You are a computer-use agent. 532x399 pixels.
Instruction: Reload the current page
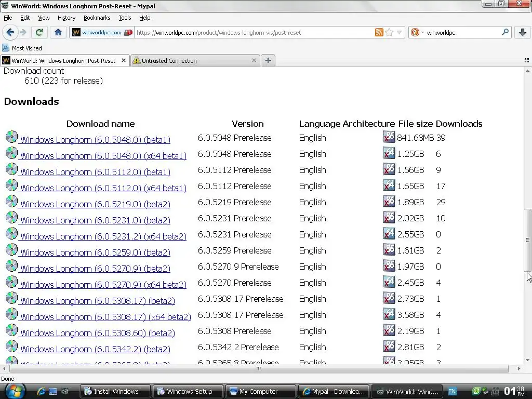tap(39, 32)
